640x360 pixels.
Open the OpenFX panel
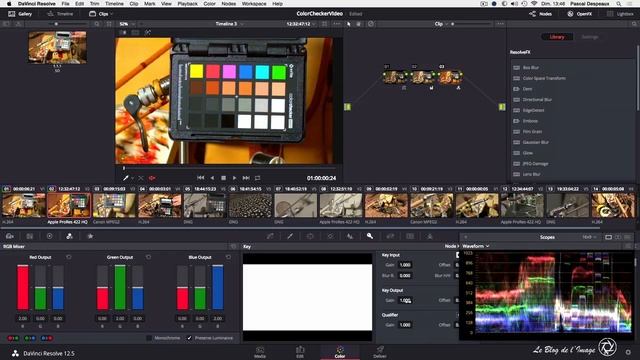click(580, 14)
